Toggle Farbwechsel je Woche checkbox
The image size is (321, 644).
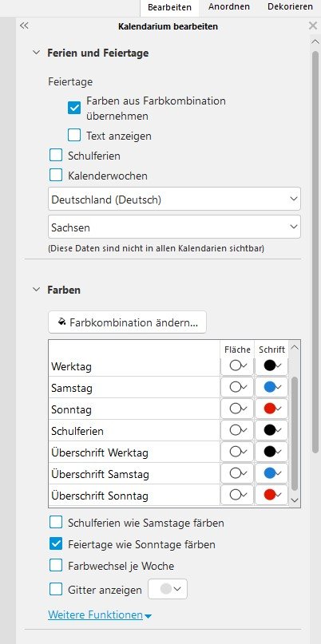click(55, 566)
